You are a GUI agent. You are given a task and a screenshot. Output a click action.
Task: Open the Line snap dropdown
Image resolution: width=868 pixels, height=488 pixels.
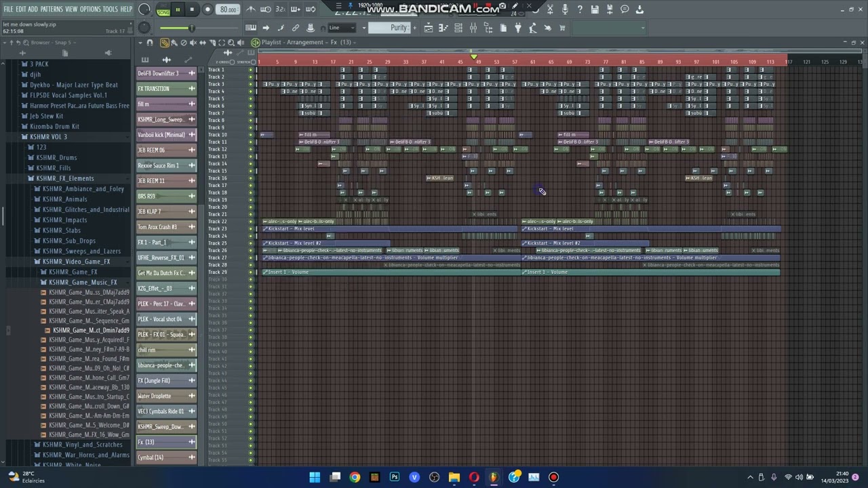tap(342, 28)
